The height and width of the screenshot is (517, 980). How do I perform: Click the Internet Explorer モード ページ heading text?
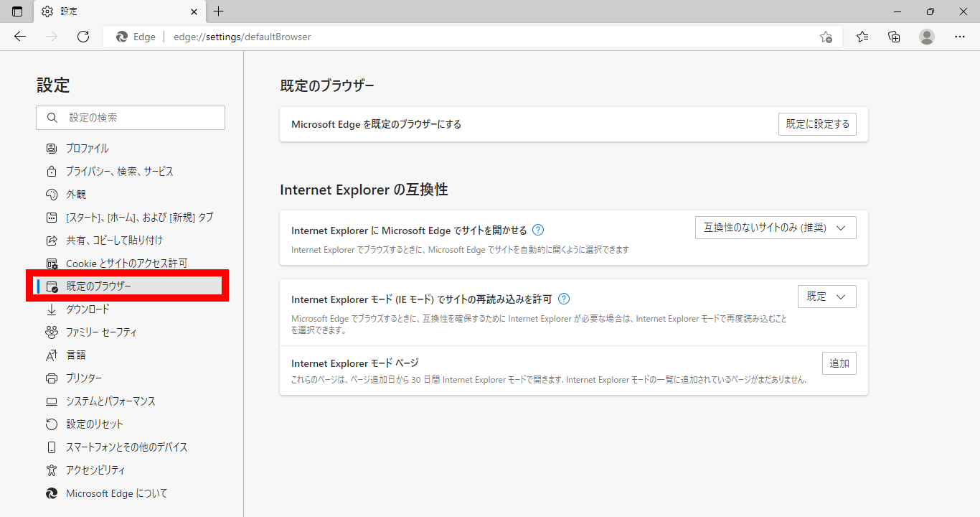[354, 363]
